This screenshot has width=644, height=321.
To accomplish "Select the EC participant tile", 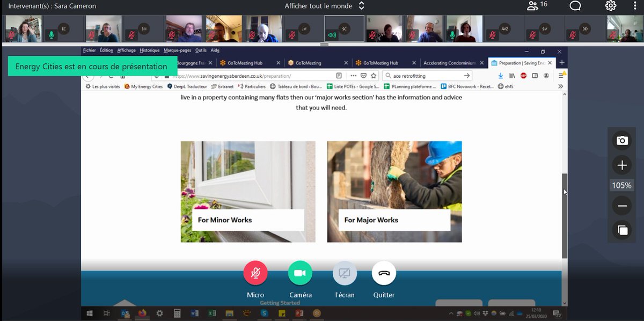I will pos(64,28).
